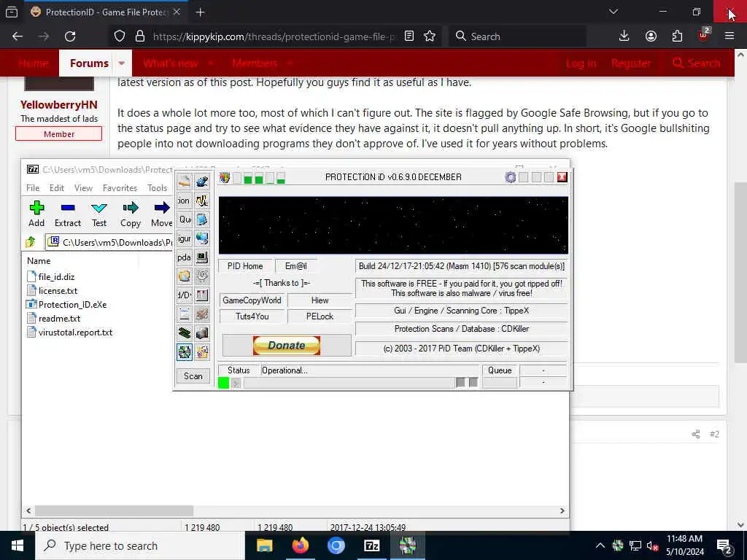Select file_id.diz in 7-Zip
Image resolution: width=747 pixels, height=560 pixels.
click(51, 276)
